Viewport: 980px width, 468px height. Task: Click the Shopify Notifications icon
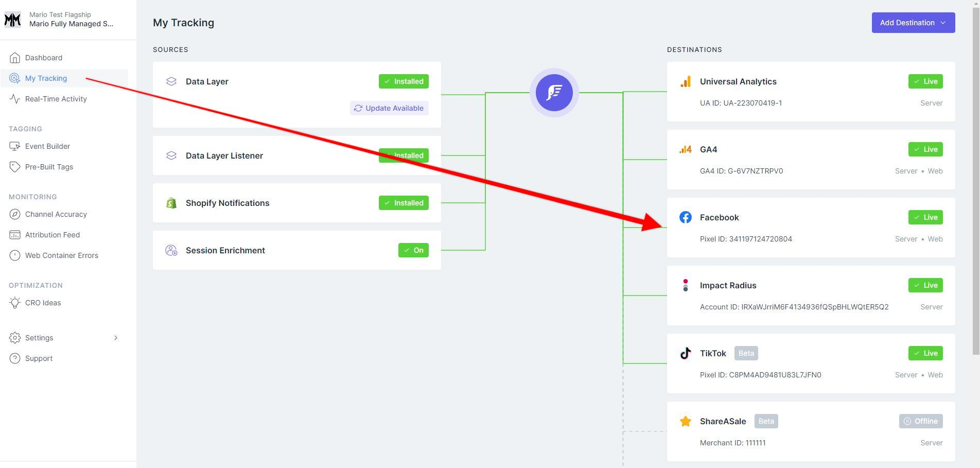tap(171, 202)
